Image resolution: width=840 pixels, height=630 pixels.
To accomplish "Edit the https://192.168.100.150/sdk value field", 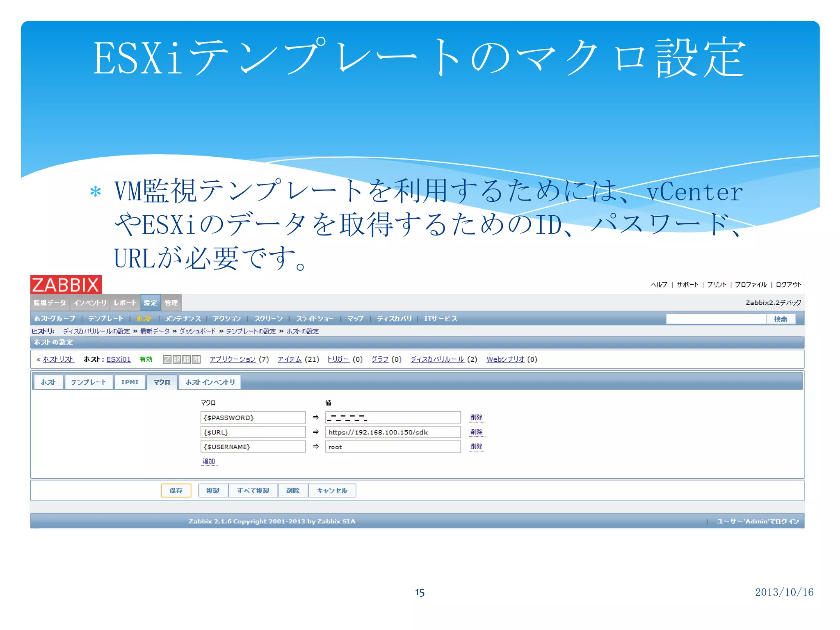I will pos(393,432).
